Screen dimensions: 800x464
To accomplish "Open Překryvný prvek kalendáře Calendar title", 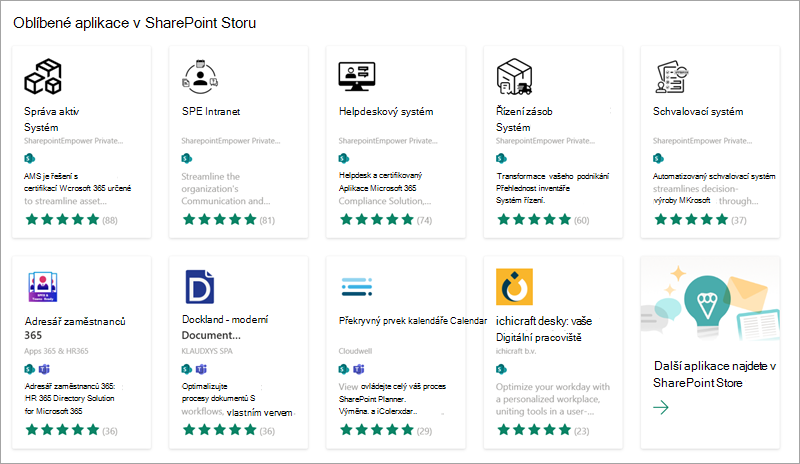I will [413, 321].
